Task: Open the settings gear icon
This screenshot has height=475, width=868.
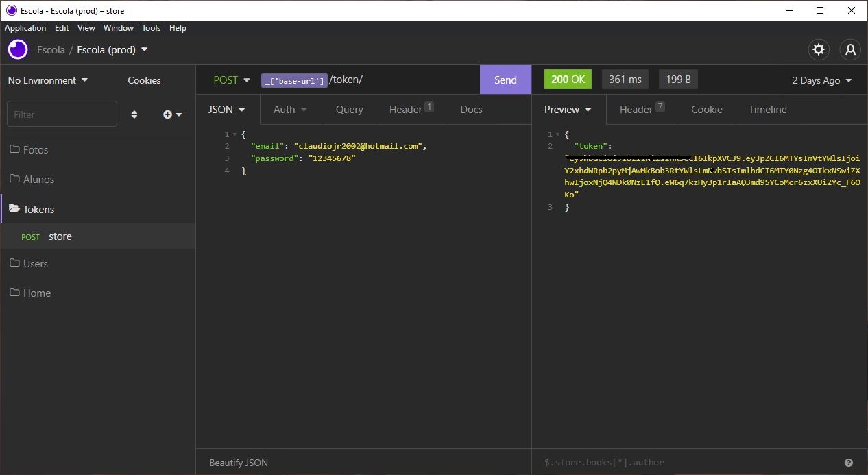Action: (818, 49)
